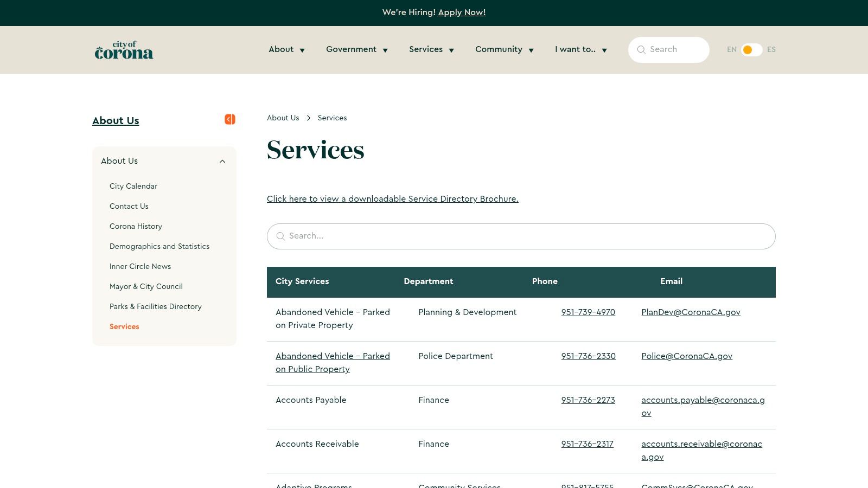This screenshot has width=868, height=488.
Task: Call Accounts Receivable at 951-736-2317
Action: 587,444
